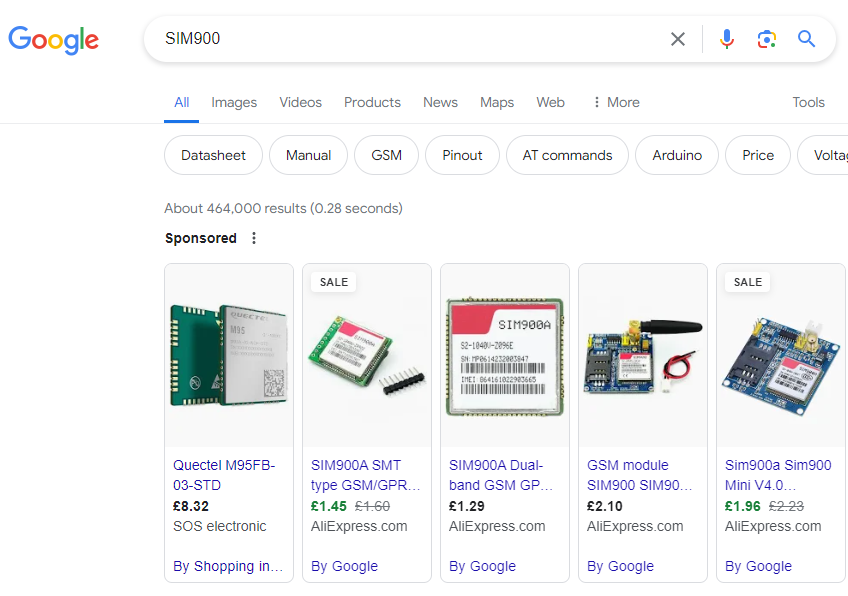Click the Google logo
Viewport: 848px width, 596px height.
coord(54,39)
